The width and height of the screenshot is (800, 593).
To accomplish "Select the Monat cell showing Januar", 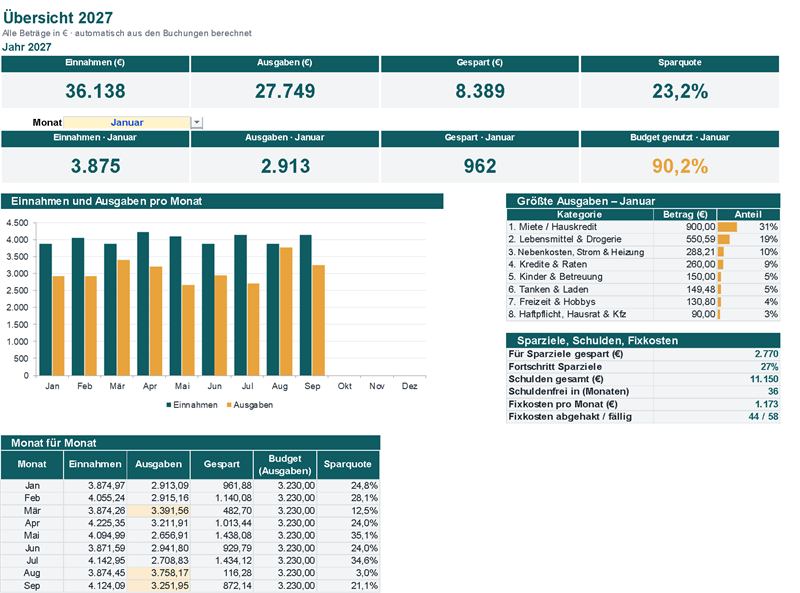I will 127,122.
